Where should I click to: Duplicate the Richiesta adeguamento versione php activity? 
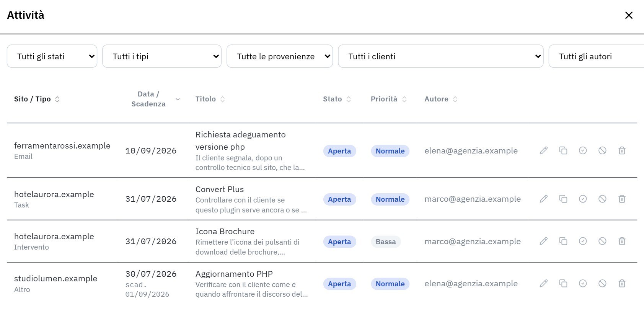[563, 151]
